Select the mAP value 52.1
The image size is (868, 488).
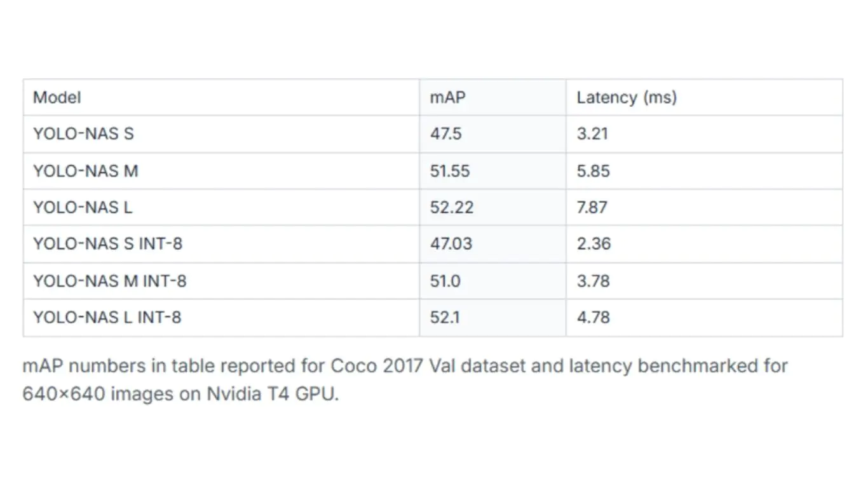pyautogui.click(x=445, y=317)
